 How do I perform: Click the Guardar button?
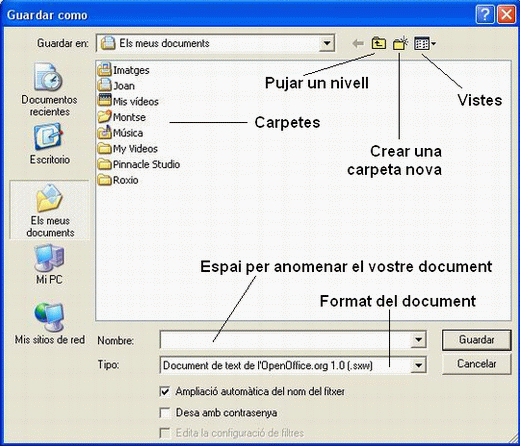coord(476,340)
